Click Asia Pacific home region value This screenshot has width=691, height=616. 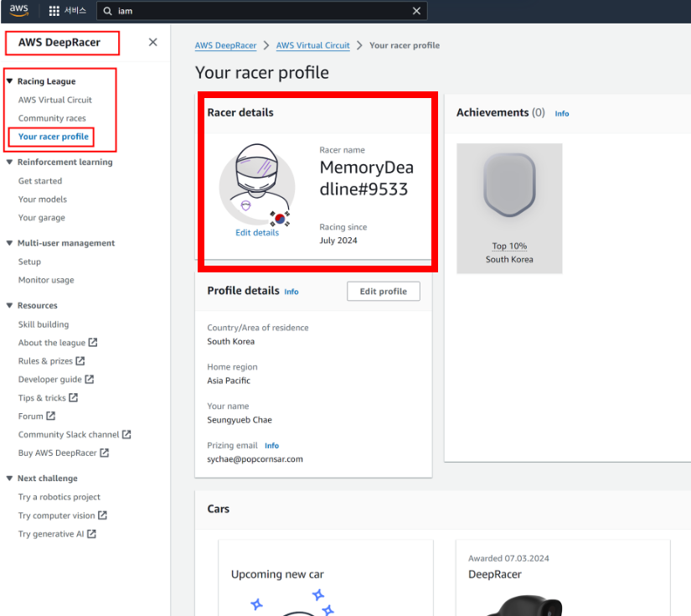(229, 380)
